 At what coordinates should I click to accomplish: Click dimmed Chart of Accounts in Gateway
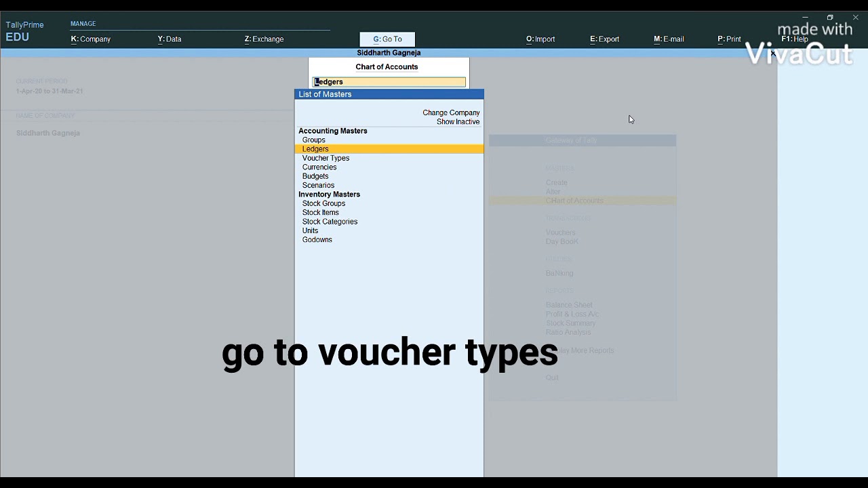pyautogui.click(x=574, y=201)
